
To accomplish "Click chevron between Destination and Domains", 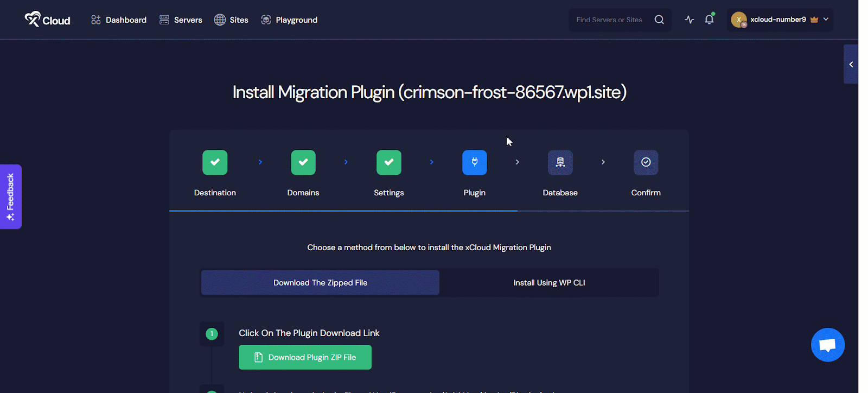I will pyautogui.click(x=260, y=162).
